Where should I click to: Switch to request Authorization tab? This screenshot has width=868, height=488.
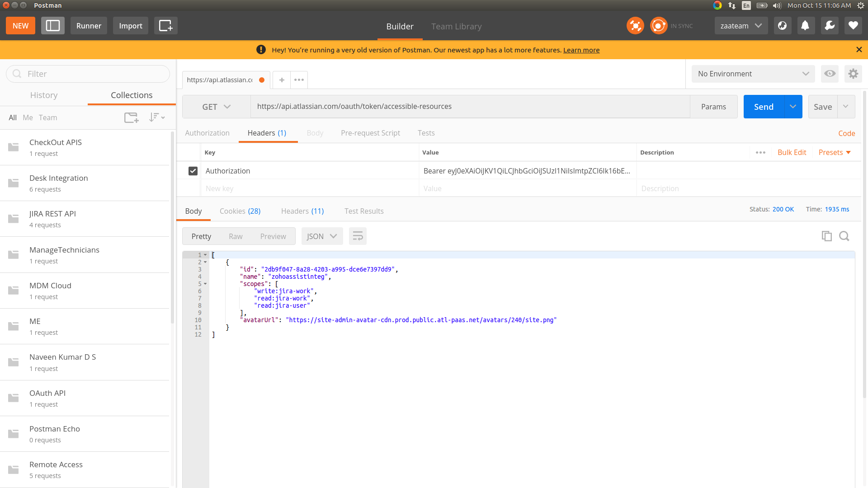pyautogui.click(x=207, y=133)
